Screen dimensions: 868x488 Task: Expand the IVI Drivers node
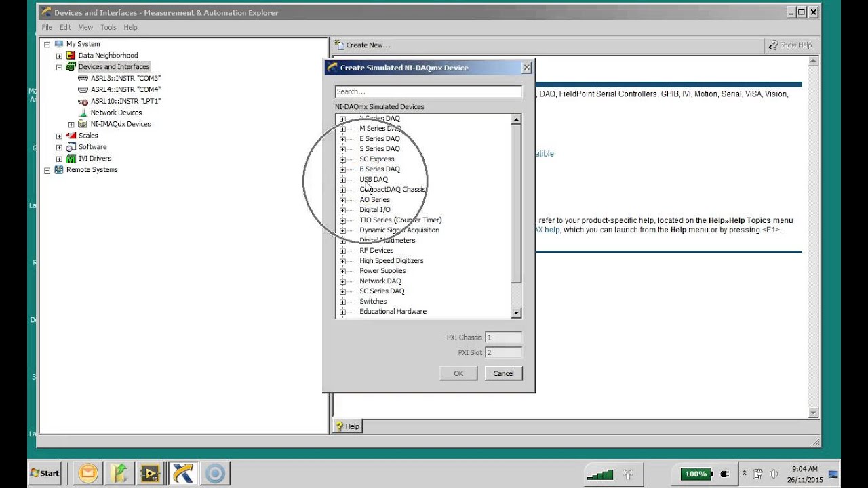pos(59,159)
